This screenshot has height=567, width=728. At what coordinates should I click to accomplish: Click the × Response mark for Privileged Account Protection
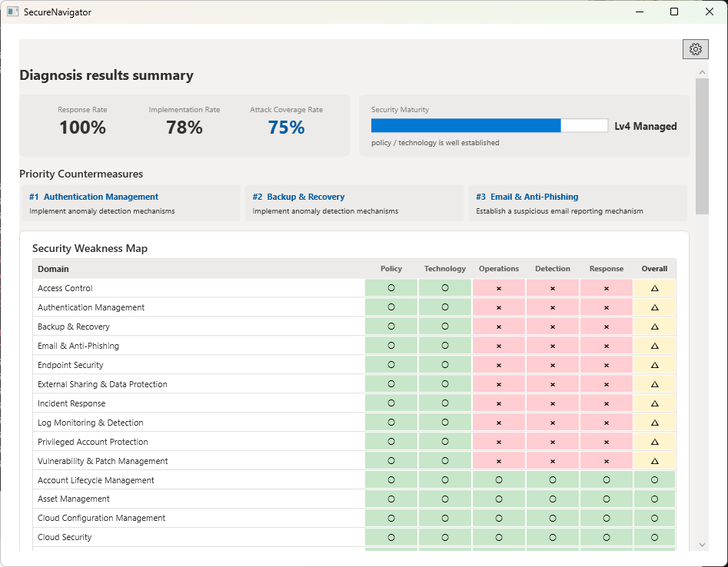tap(607, 441)
